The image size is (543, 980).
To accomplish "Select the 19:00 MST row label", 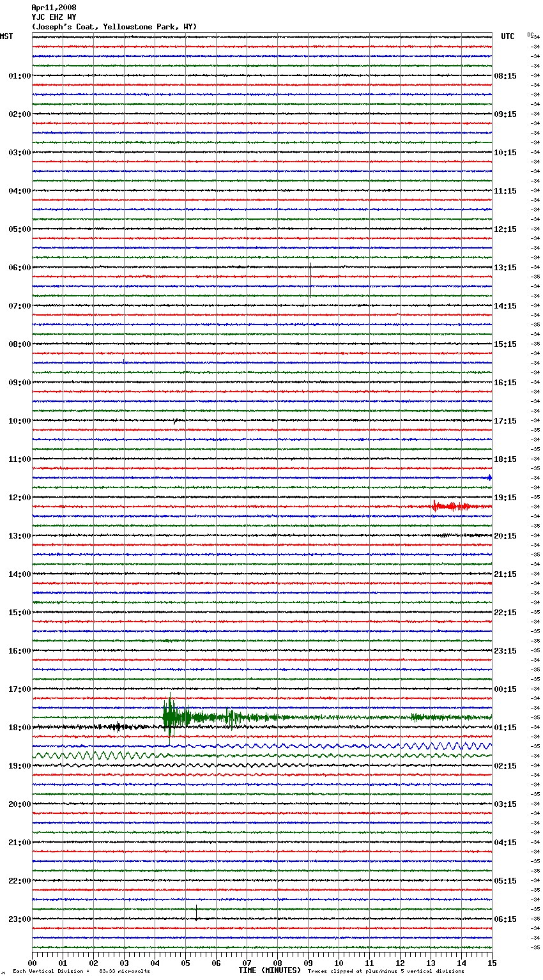I will pos(20,766).
